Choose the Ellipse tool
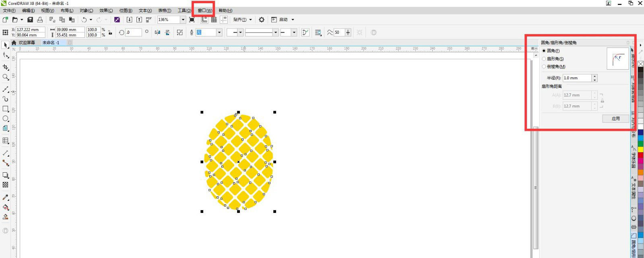This screenshot has width=644, height=258. click(6, 119)
